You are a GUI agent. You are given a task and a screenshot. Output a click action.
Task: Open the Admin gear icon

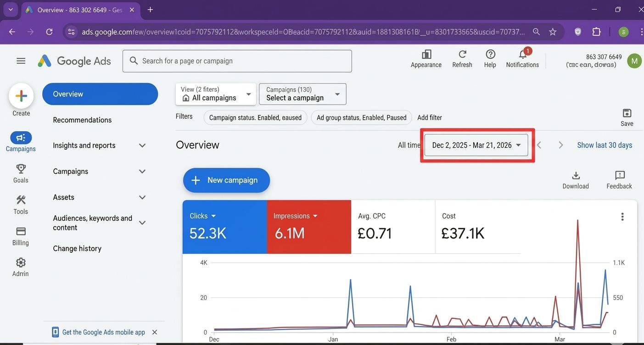(x=21, y=262)
